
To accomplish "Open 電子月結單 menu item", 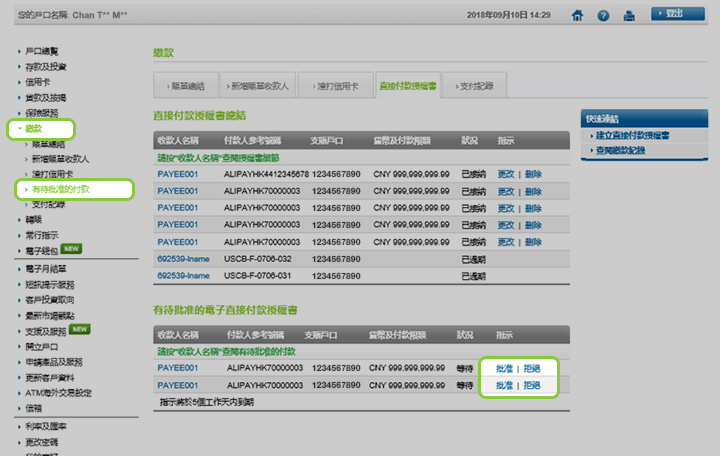I will click(45, 269).
